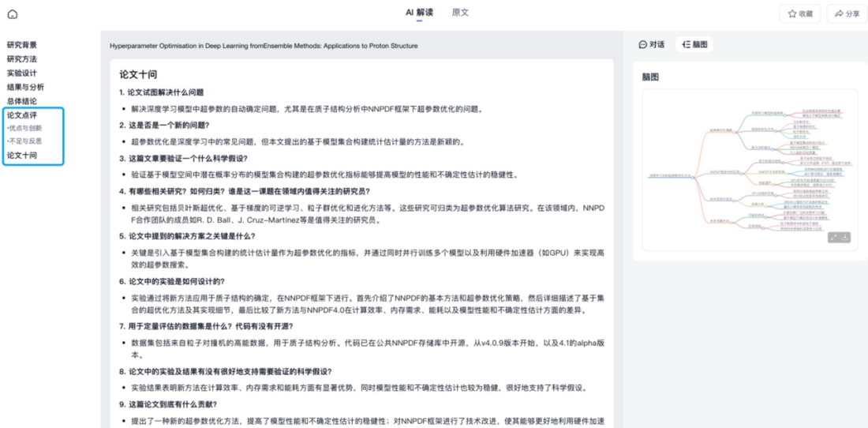Navigate to 总体结论 section
Screen dimensions: 868x428
click(22, 101)
